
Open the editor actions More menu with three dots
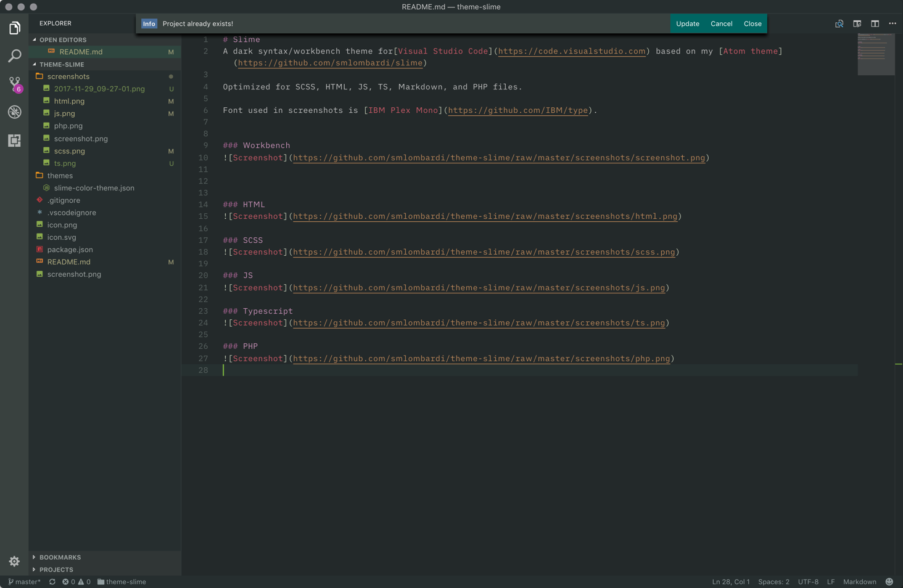click(x=892, y=23)
